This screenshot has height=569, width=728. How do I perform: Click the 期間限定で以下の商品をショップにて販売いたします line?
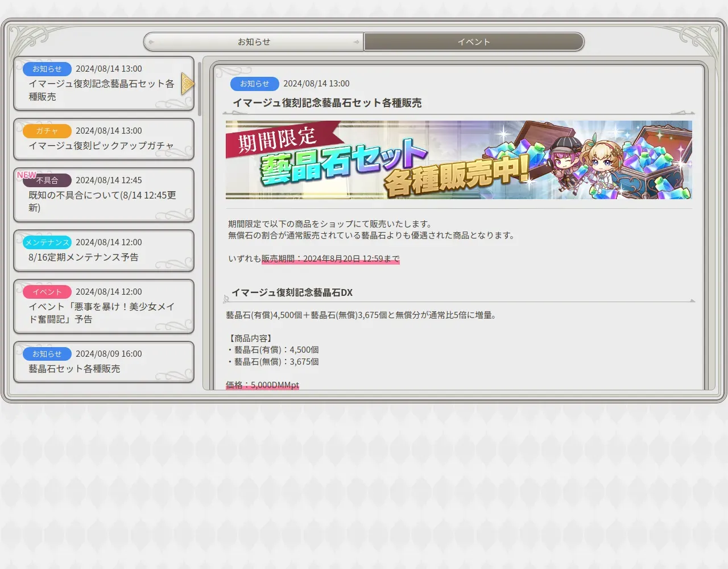[x=332, y=224]
